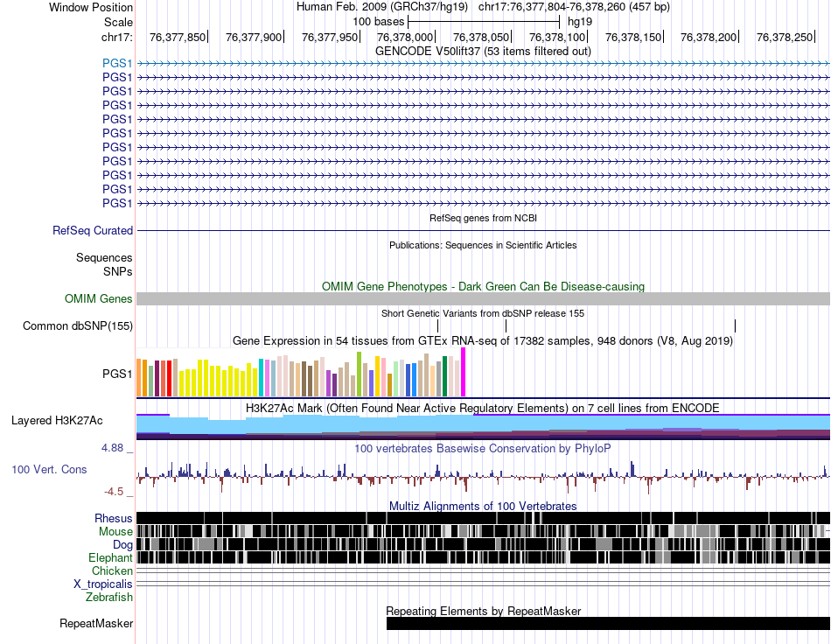Click the "Sequences" track label
This screenshot has height=644, width=831.
coord(104,257)
